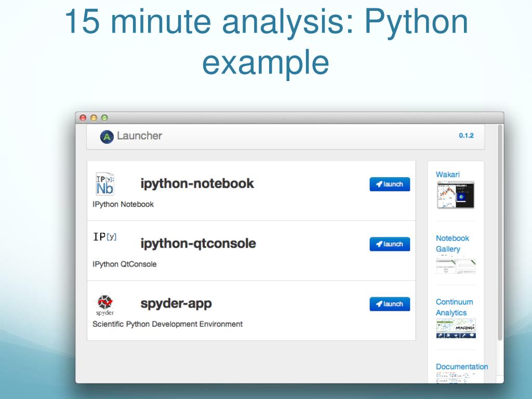The height and width of the screenshot is (399, 532).
Task: Select the ipython-notebook heading
Action: pyautogui.click(x=197, y=183)
